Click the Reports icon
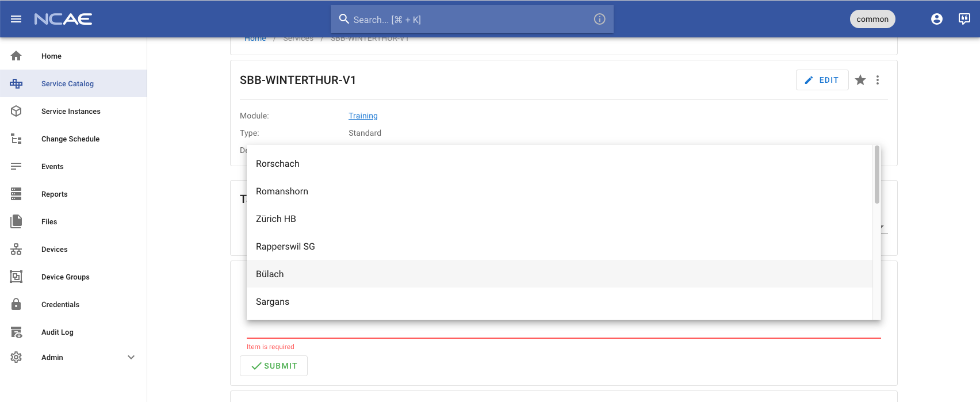Screen dimensions: 980x402 pyautogui.click(x=16, y=194)
